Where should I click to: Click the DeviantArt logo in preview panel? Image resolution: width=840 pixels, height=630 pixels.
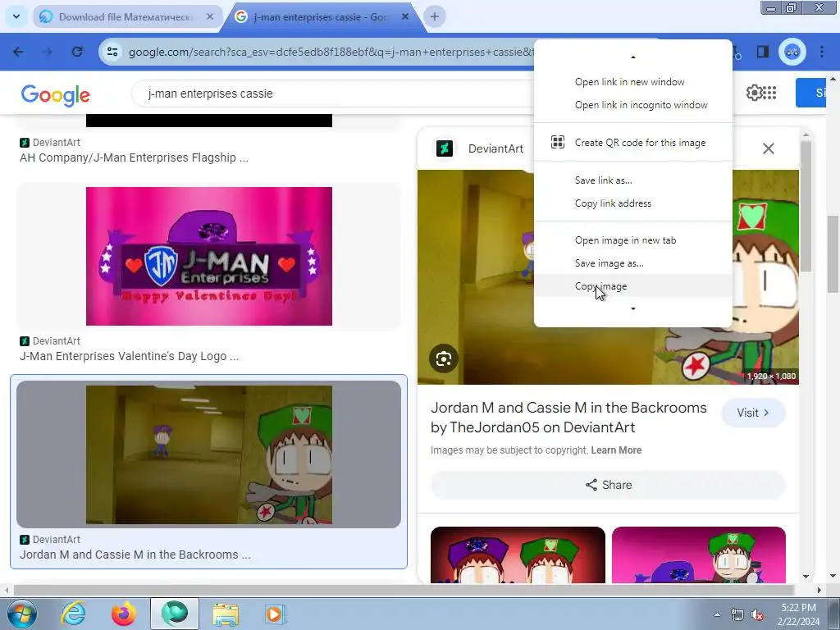tap(444, 148)
